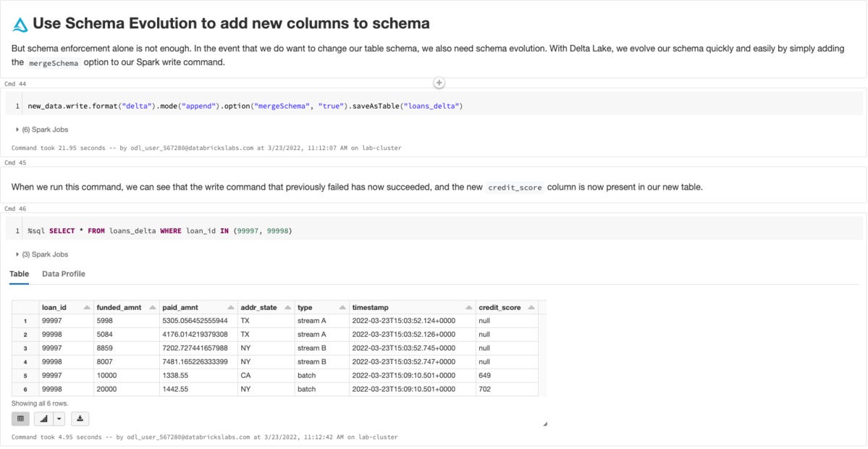Viewport: 868px width, 449px height.
Task: Open the chart type dropdown arrow
Action: point(60,419)
